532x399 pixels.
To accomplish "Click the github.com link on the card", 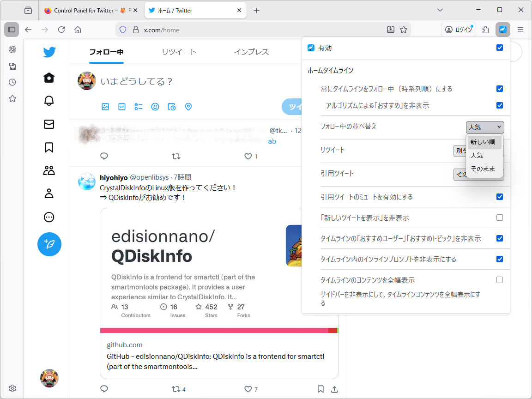I will coord(124,345).
